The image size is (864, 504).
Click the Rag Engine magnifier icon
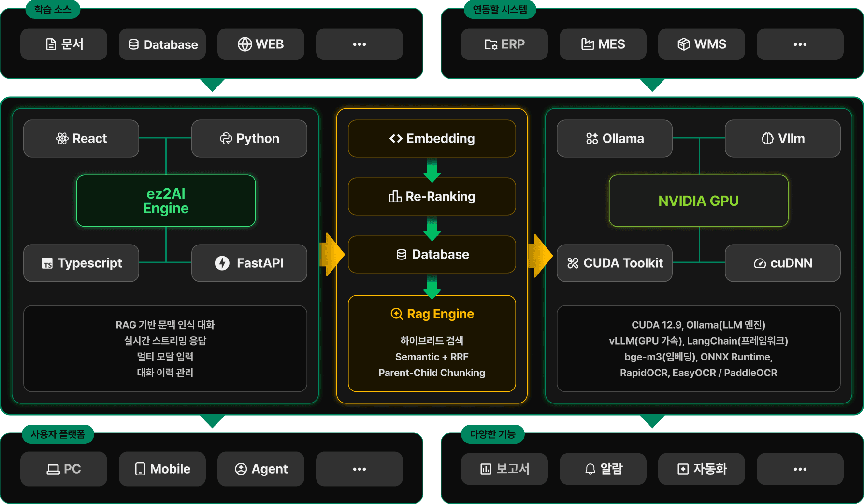click(x=396, y=314)
